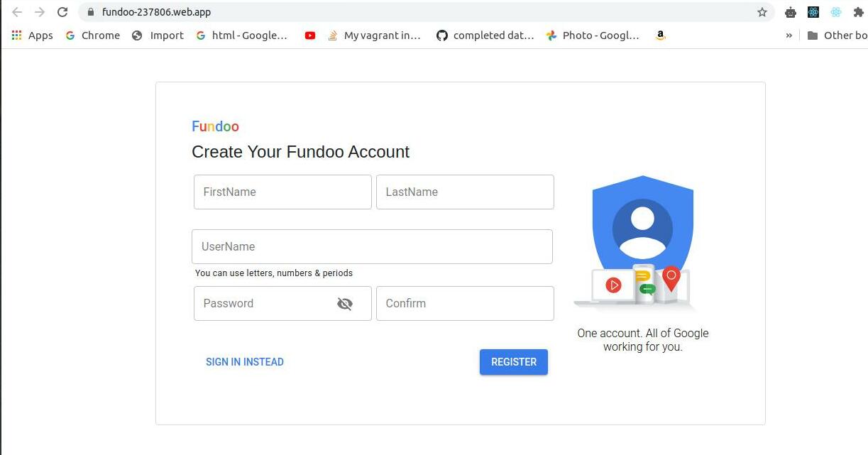868x455 pixels.
Task: Open the Photo - Google Photos bookmark
Action: (x=593, y=35)
